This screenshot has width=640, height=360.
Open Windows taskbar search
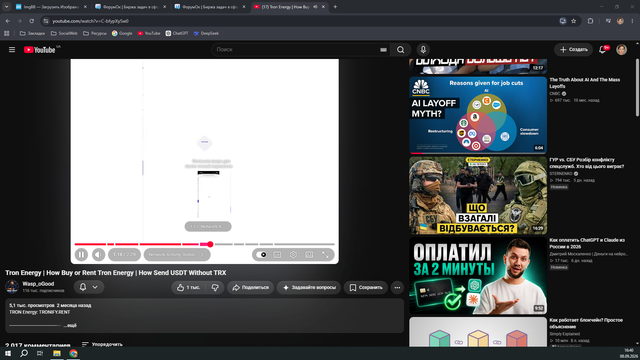pos(24,353)
